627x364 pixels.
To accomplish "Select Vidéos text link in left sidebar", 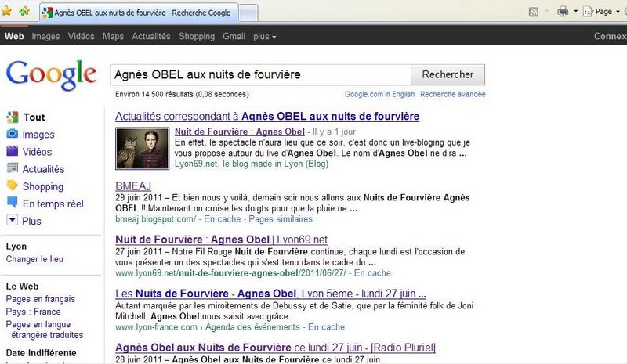I will (37, 152).
